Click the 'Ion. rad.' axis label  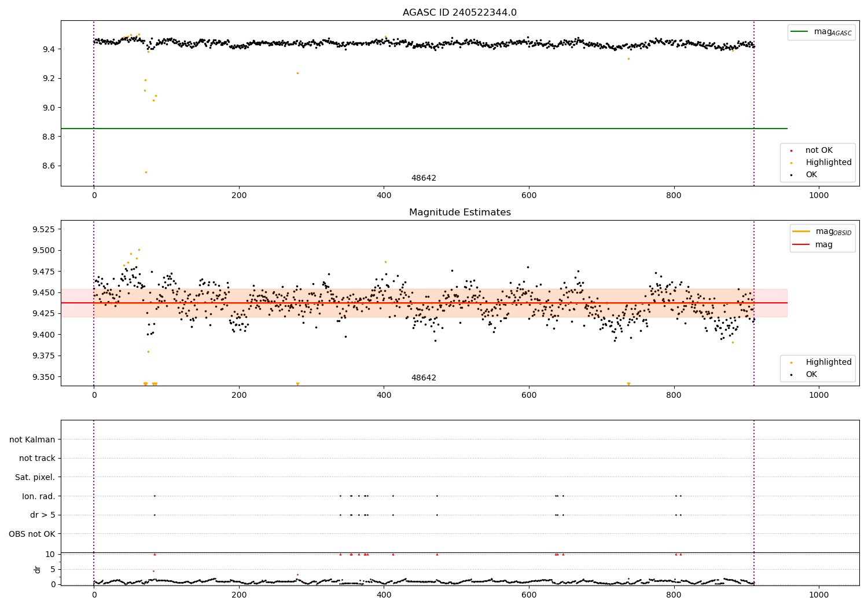tap(39, 496)
